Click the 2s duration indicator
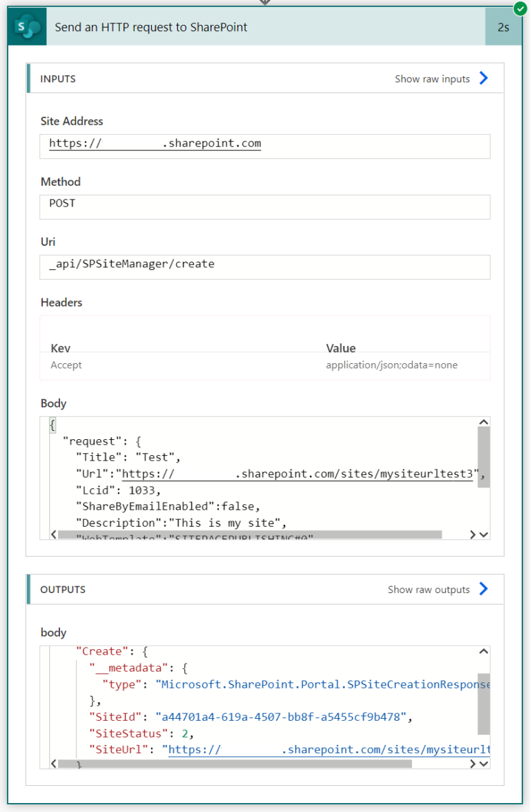 tap(504, 26)
